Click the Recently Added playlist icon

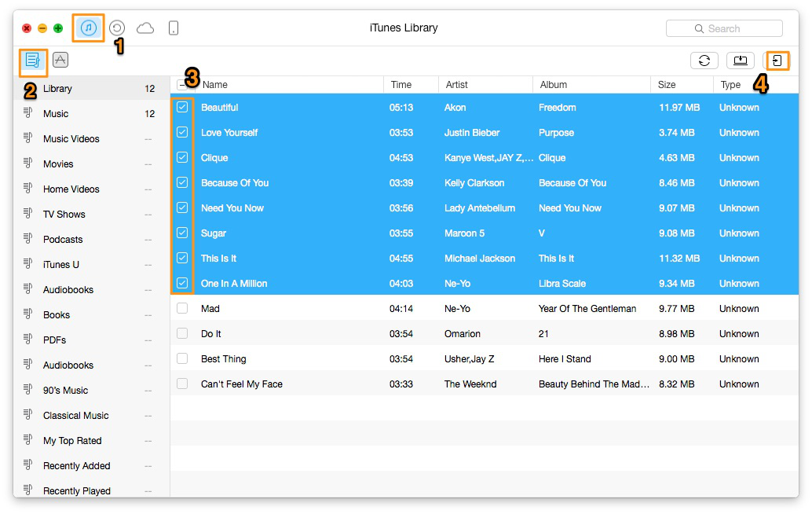(x=28, y=464)
